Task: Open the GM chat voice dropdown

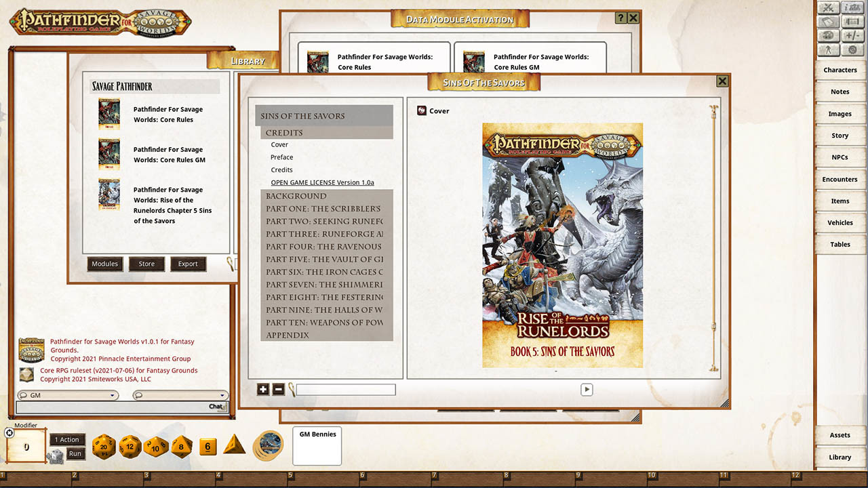Action: (x=67, y=394)
